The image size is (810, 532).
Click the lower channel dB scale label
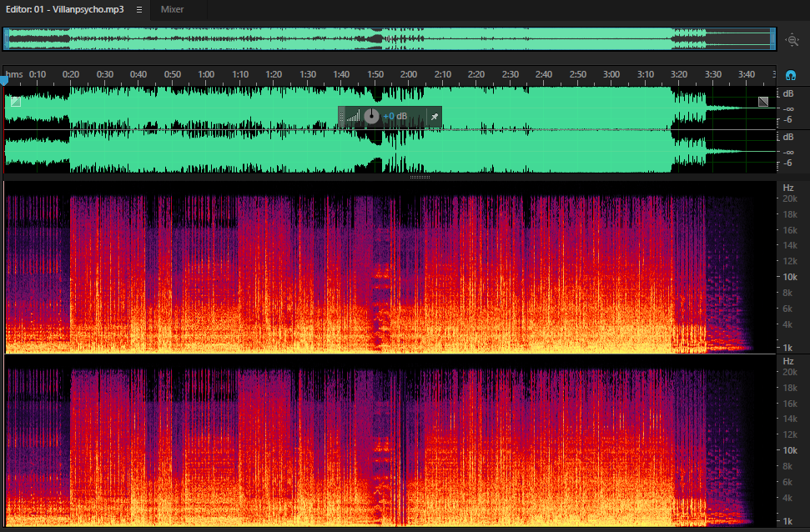click(787, 137)
